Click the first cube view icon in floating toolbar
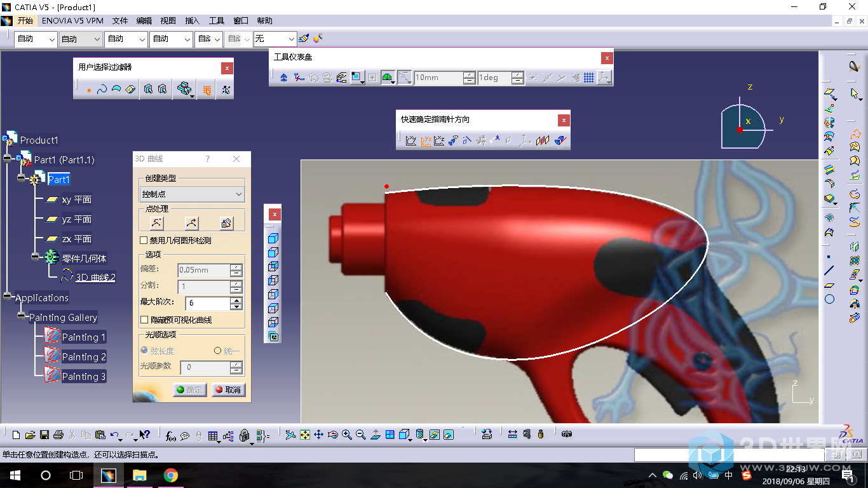This screenshot has height=488, width=868. pos(273,238)
